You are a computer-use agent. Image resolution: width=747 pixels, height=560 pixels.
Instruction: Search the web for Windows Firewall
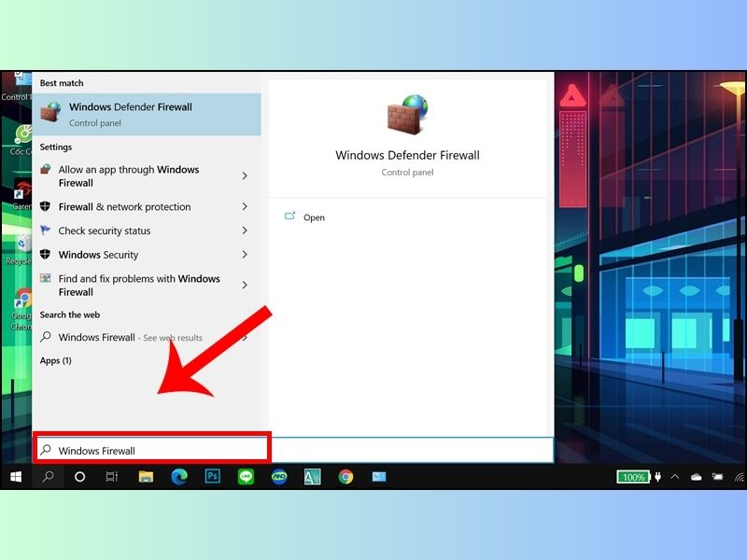(130, 338)
